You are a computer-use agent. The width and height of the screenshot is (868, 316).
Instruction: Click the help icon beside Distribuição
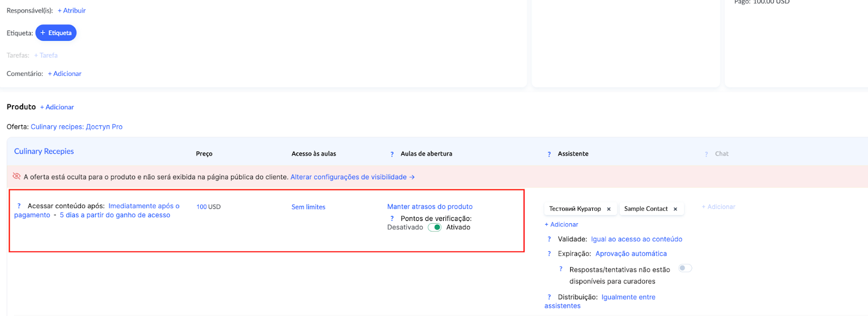point(549,298)
